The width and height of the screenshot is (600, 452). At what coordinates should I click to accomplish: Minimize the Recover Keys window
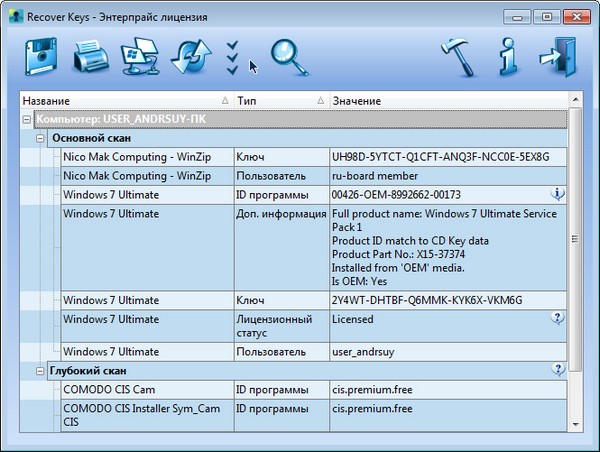tap(517, 17)
